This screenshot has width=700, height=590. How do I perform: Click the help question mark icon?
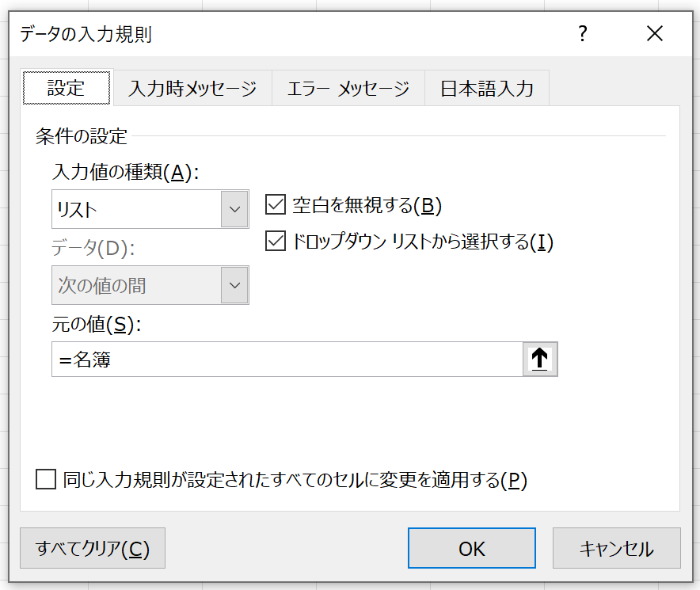[583, 33]
